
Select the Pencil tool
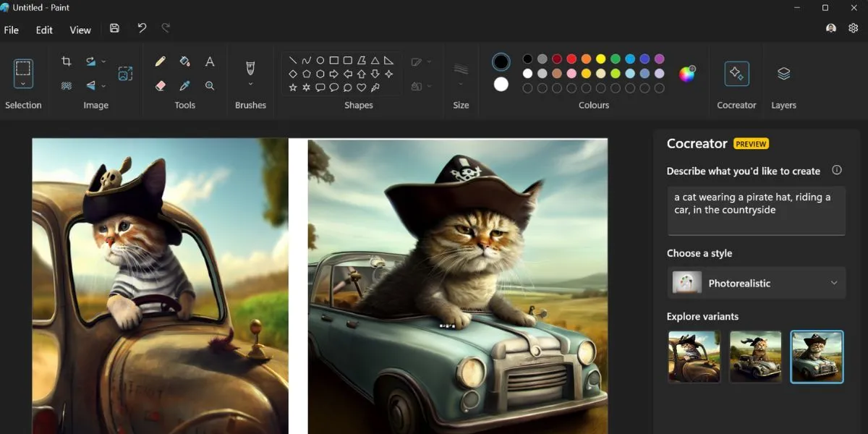160,61
